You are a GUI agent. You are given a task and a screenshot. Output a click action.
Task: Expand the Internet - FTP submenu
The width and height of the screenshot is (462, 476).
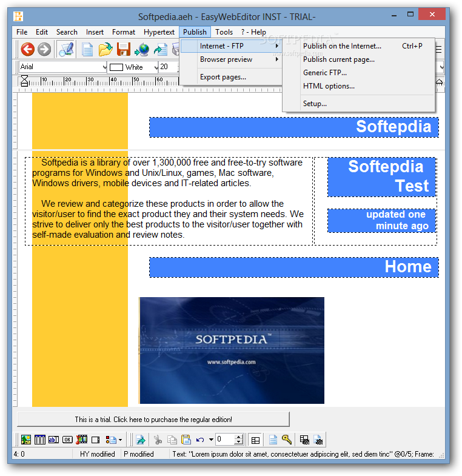232,46
